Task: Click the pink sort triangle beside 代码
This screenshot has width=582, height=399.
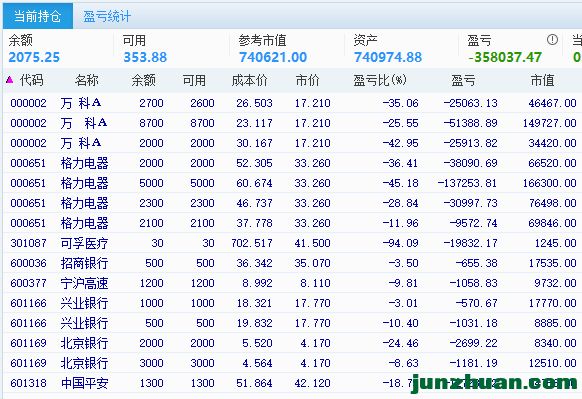Action: 10,79
